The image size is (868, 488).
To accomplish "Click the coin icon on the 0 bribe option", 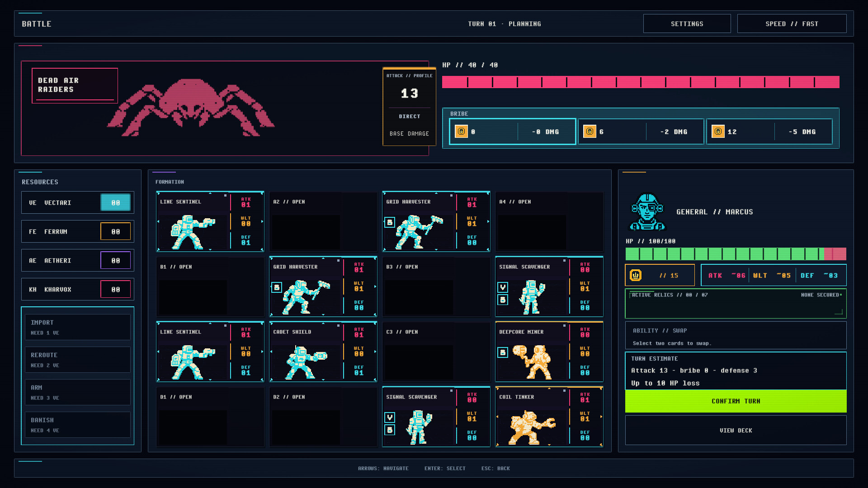I will point(461,131).
